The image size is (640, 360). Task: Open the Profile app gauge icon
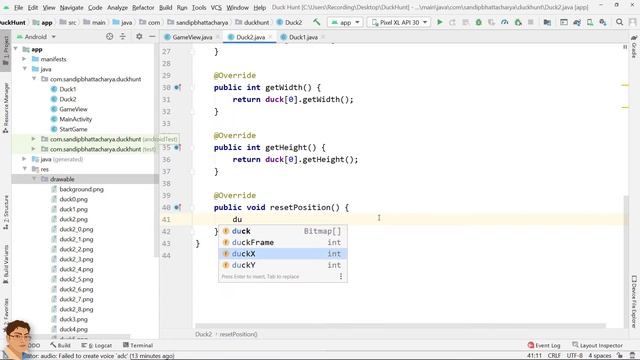pos(504,22)
